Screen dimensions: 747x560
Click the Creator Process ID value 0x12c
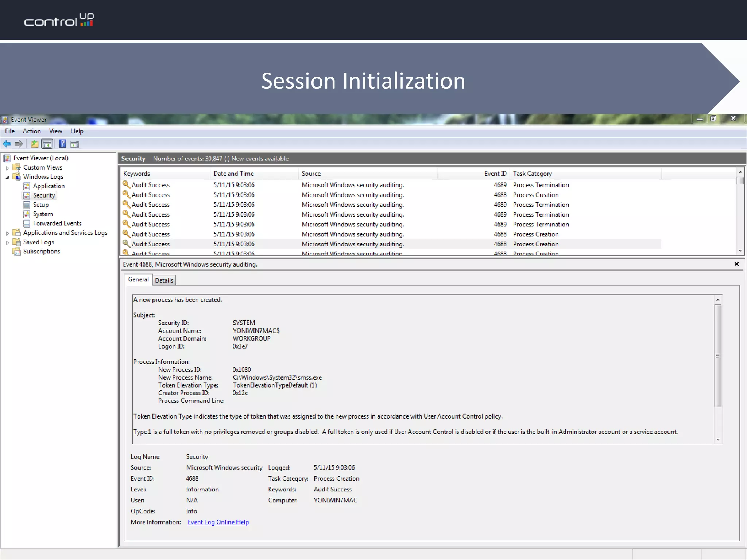tap(240, 393)
